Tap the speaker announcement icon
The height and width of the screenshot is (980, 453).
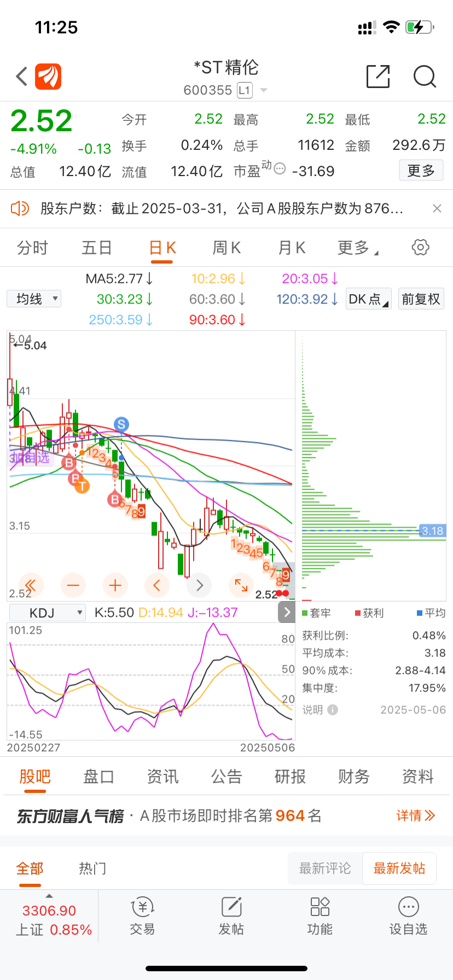(20, 208)
